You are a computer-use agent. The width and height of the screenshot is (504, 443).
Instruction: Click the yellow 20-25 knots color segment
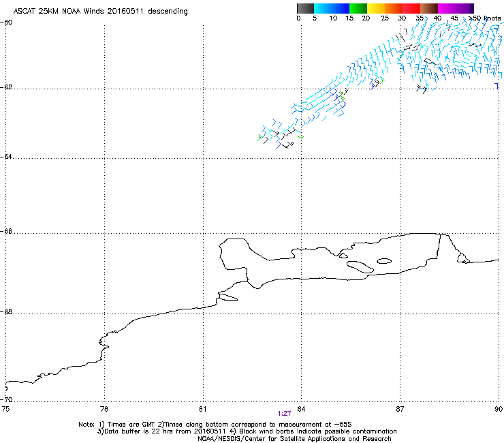pyautogui.click(x=376, y=8)
